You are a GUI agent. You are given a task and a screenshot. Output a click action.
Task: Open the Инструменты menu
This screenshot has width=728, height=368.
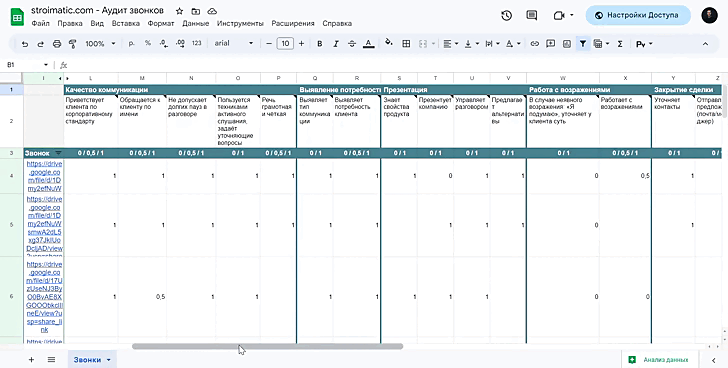(x=240, y=23)
